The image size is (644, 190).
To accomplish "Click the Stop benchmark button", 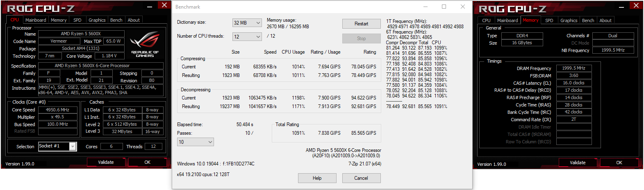I will (361, 38).
